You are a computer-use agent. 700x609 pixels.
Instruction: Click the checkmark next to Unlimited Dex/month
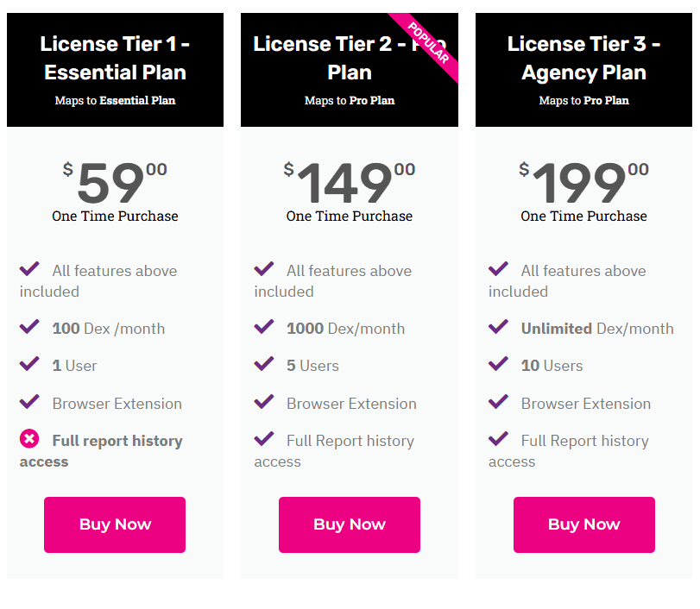coord(498,327)
